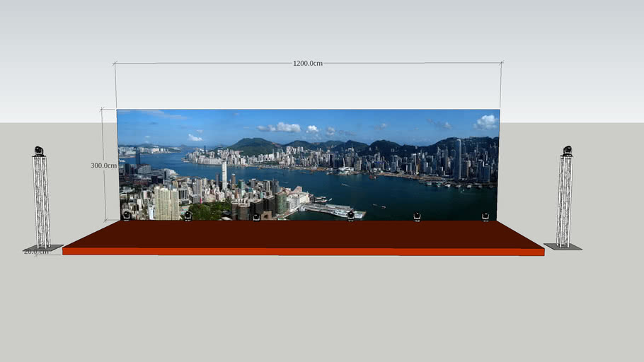The image size is (644, 362).
Task: Select the moving head light atop right truss
Action: point(567,150)
